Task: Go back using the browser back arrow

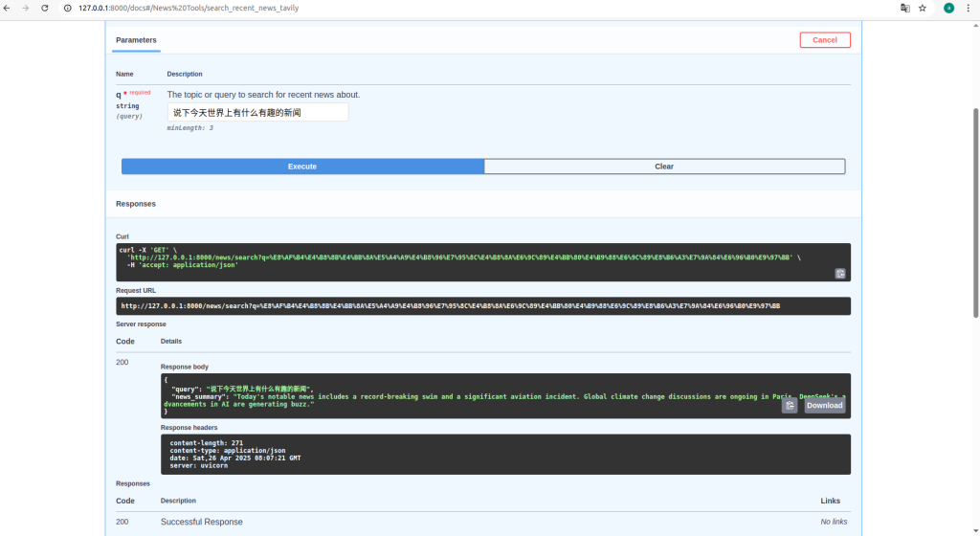Action: [7, 8]
